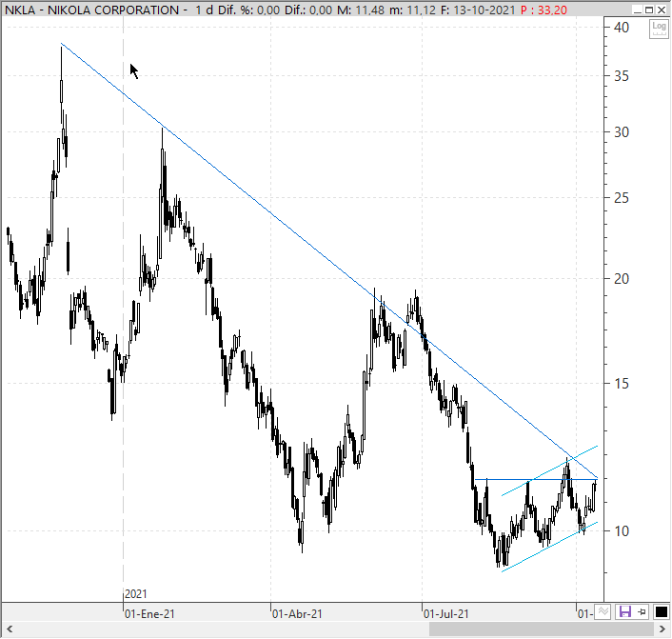Minimize the NKLA chart window
672x639 pixels.
[x=638, y=10]
